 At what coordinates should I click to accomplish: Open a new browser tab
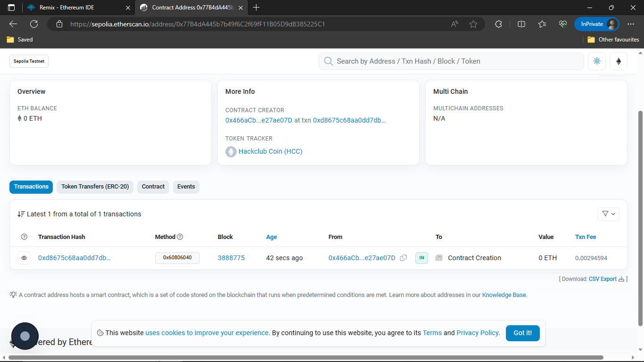256,8
